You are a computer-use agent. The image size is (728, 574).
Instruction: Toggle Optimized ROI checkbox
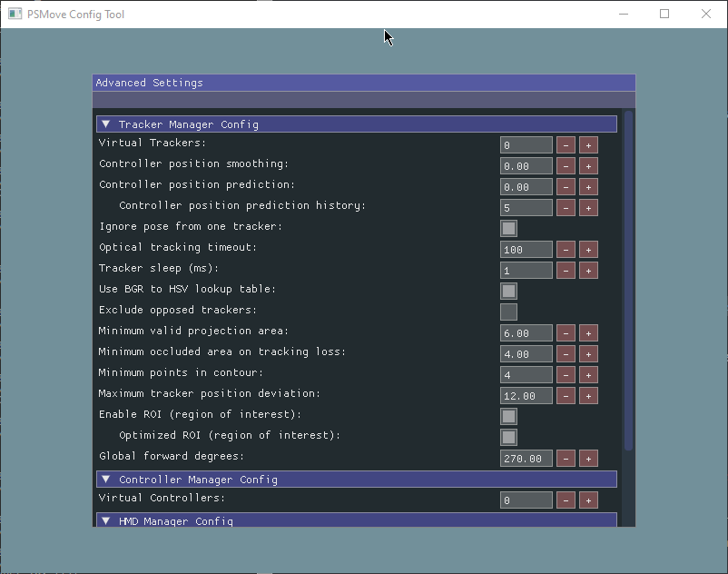coord(508,438)
